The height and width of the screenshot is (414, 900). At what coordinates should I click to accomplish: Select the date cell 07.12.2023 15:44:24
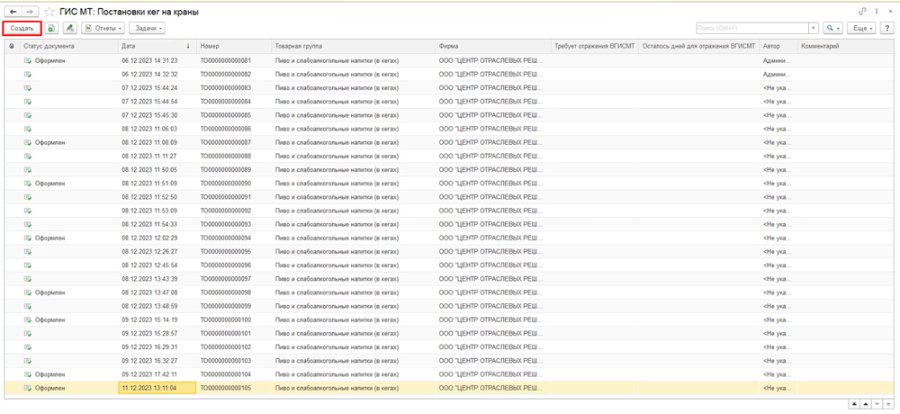[150, 88]
